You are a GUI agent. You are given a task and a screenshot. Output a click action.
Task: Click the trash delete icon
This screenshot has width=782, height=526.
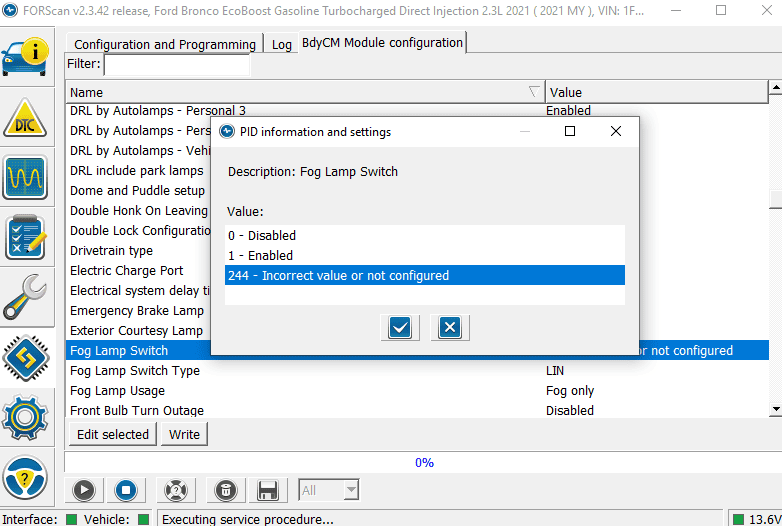point(225,490)
